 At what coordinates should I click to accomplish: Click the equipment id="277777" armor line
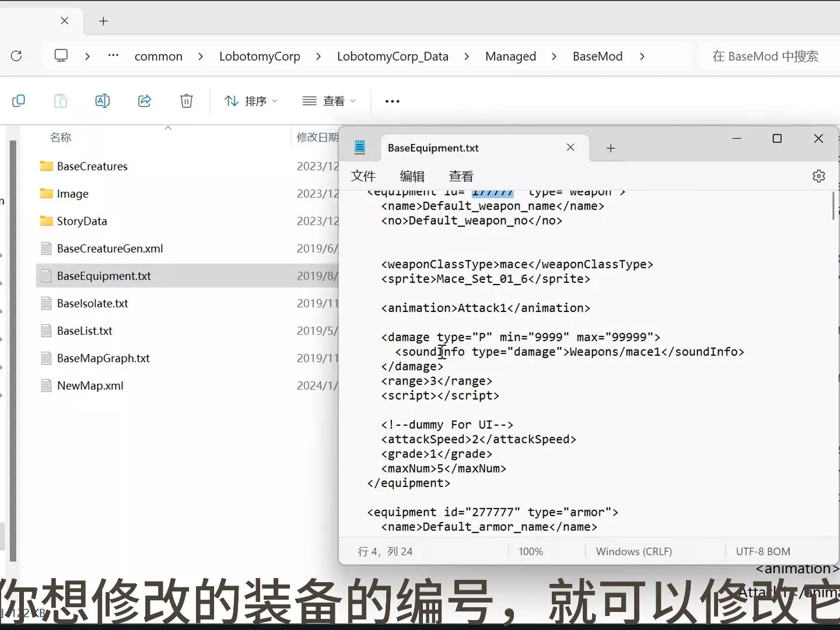click(x=493, y=512)
